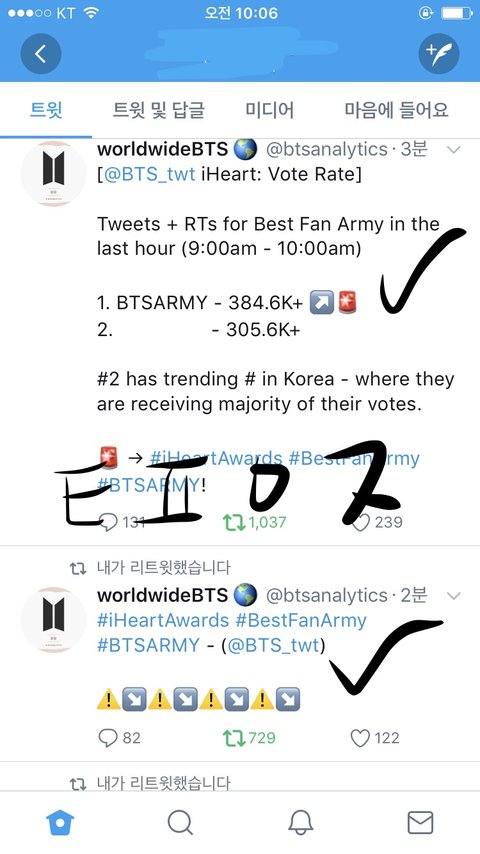
Task: Like the tweet with 122 likes
Action: (360, 738)
